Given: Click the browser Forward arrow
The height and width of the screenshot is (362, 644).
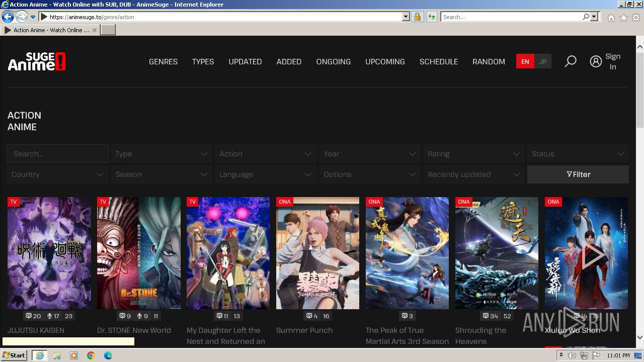Looking at the screenshot, I should [21, 17].
